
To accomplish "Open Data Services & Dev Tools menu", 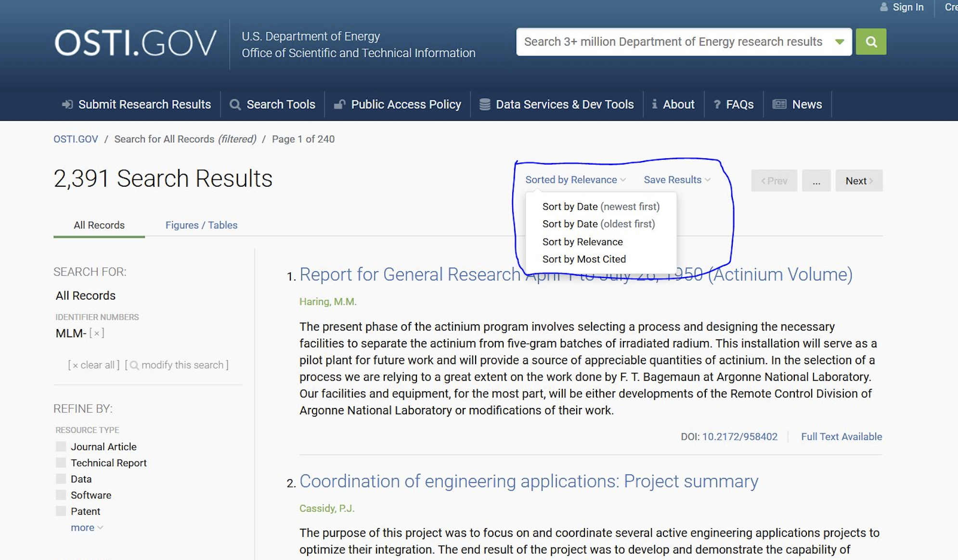I will point(565,104).
